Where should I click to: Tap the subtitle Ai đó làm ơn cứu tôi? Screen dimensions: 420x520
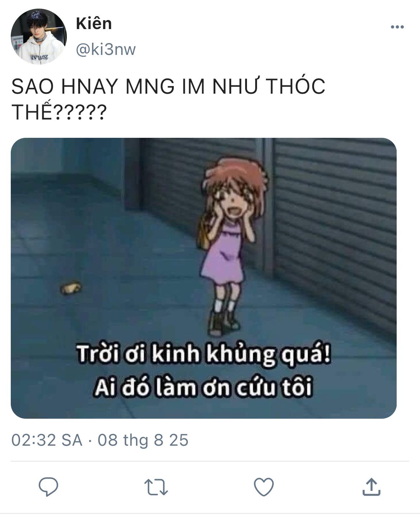click(203, 388)
